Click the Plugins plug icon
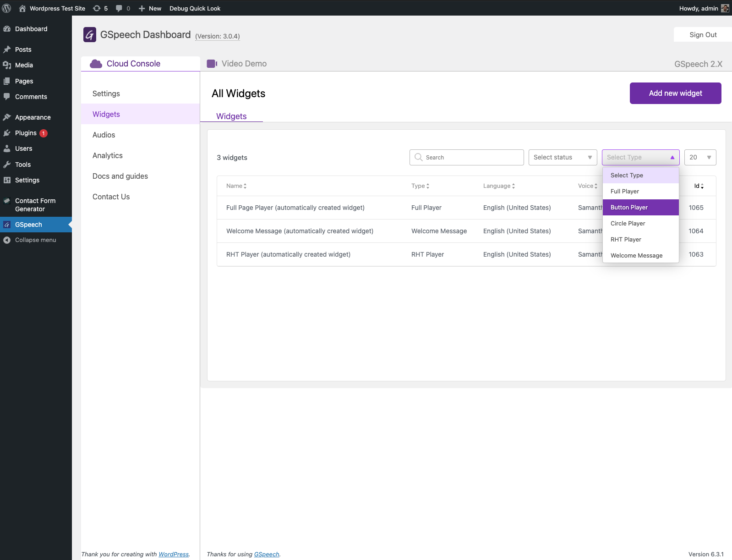The image size is (732, 560). pos(7,133)
